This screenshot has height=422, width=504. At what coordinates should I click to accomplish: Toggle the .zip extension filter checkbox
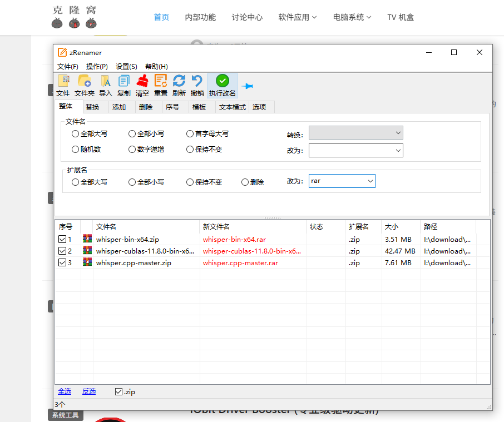(x=118, y=391)
